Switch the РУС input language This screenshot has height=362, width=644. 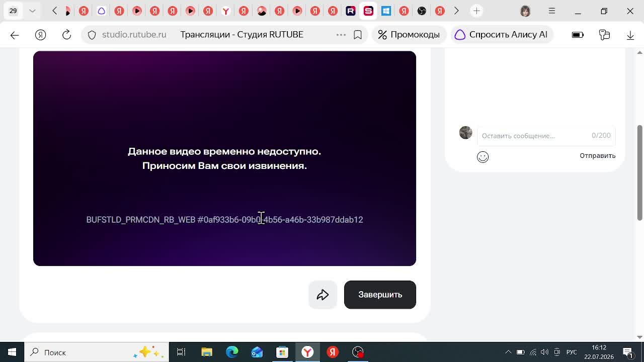coord(572,352)
